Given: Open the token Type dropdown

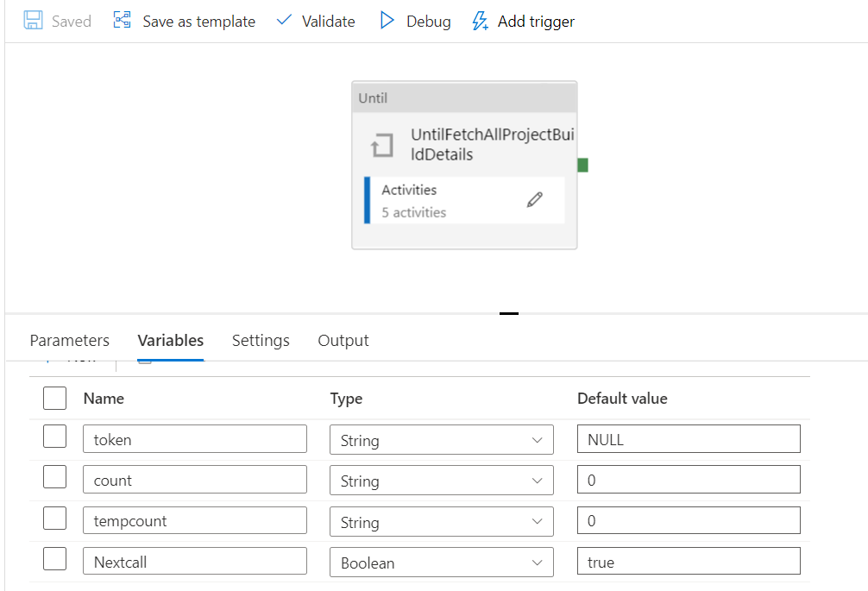Looking at the screenshot, I should [x=441, y=439].
